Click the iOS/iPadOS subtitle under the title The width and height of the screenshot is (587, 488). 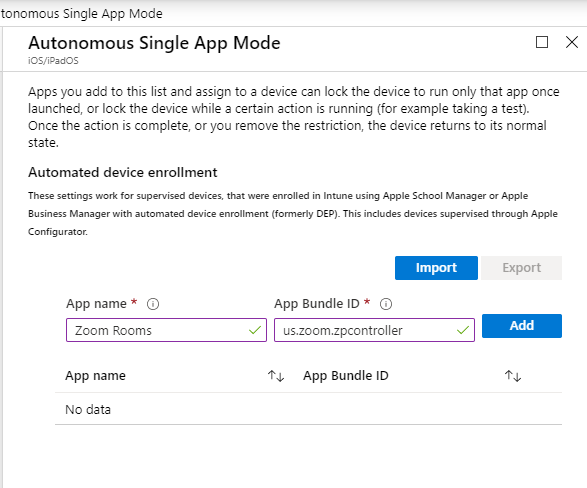(53, 61)
